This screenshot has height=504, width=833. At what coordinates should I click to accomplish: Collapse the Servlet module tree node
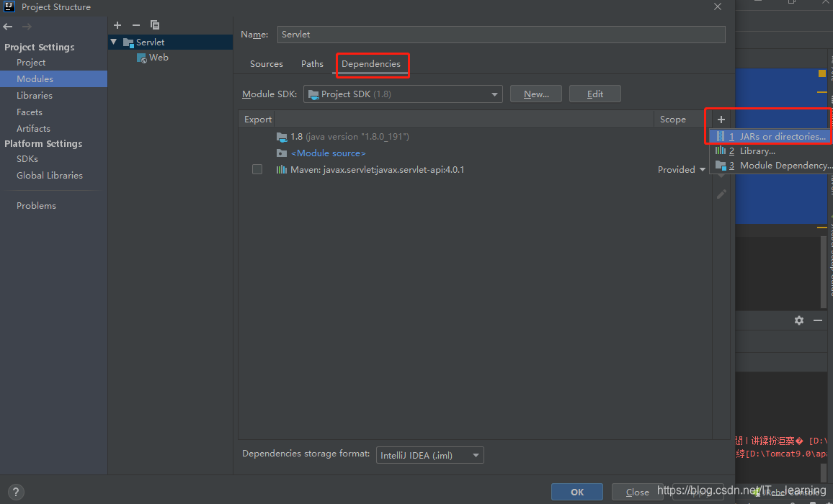(x=114, y=42)
